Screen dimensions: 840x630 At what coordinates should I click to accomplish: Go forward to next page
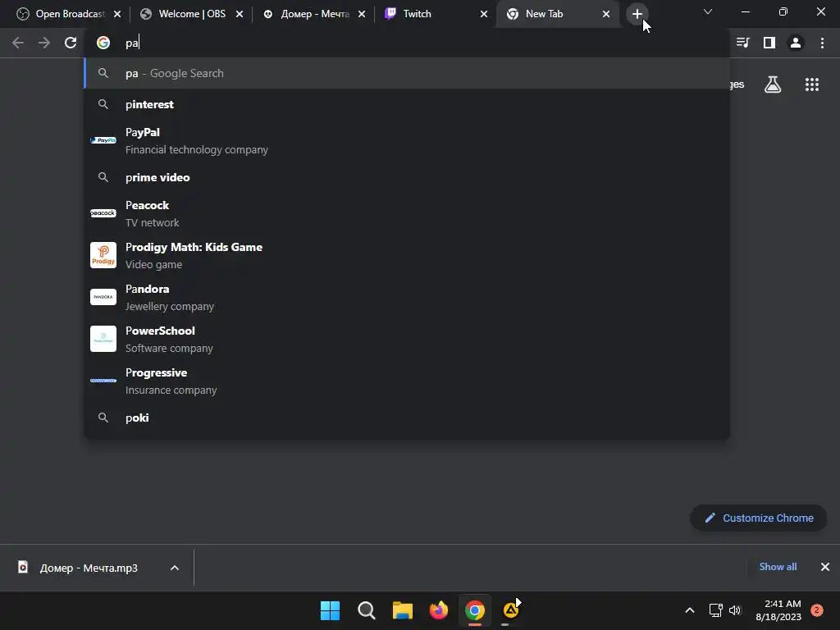coord(44,43)
